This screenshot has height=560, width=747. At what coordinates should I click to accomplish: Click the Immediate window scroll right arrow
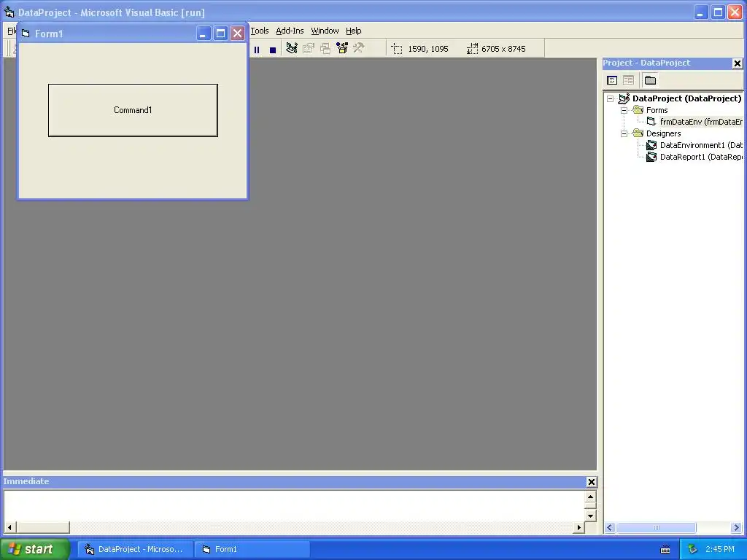point(578,527)
